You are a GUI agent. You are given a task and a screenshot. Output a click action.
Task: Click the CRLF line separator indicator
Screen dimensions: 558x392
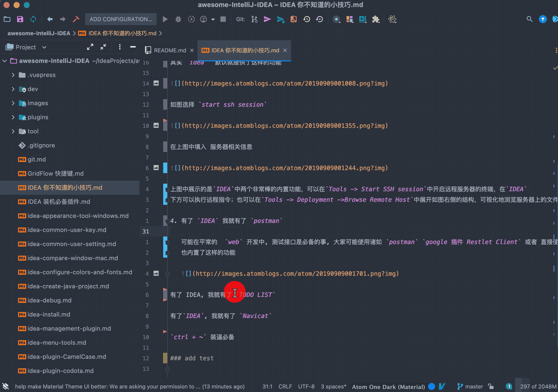click(285, 386)
